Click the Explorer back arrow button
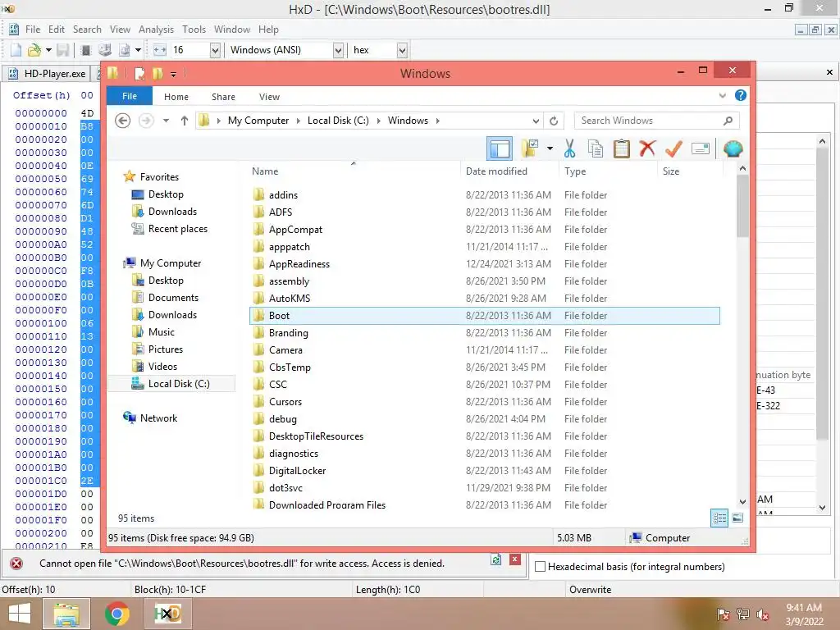The height and width of the screenshot is (630, 840). coord(123,121)
